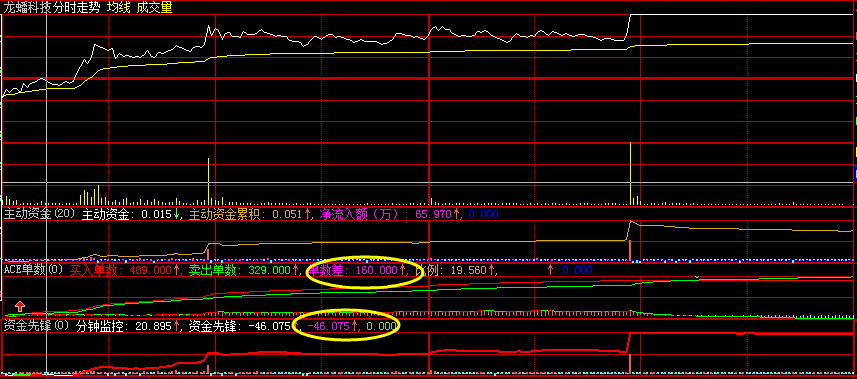Open the ACE单数(0) indicator name
Viewport: 857px width, 379px height.
pyautogui.click(x=34, y=269)
